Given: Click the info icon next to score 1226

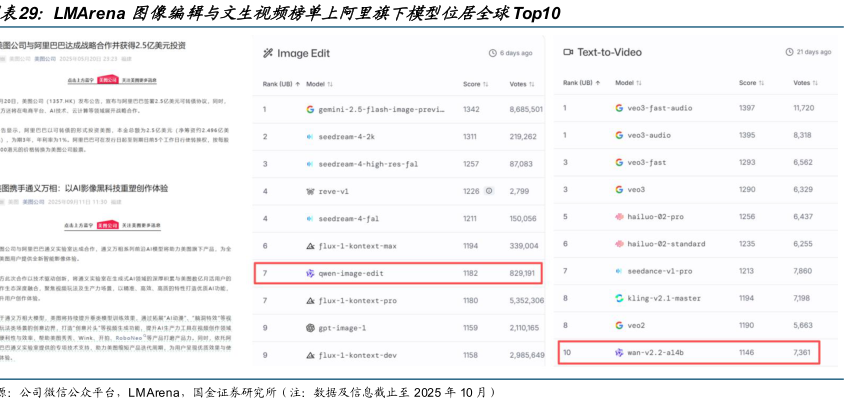Looking at the screenshot, I should coord(480,190).
